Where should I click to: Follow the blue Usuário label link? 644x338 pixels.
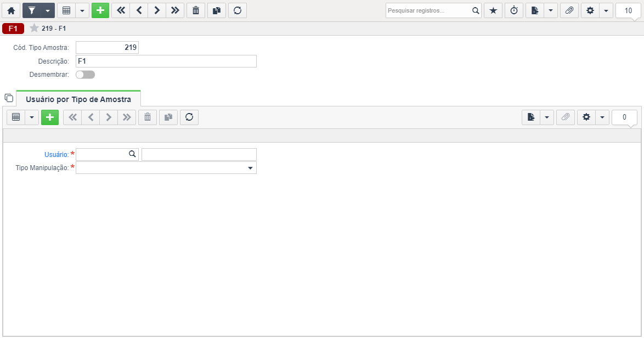tap(57, 154)
